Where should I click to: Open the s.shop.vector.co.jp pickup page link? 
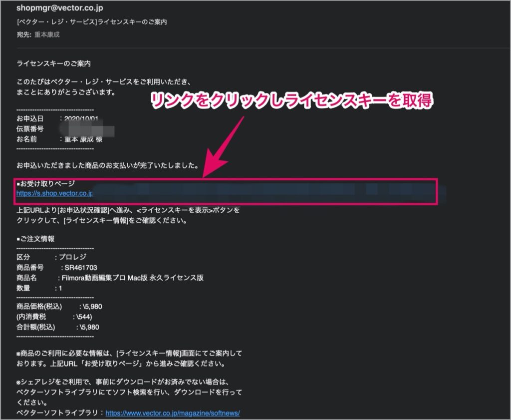[55, 193]
